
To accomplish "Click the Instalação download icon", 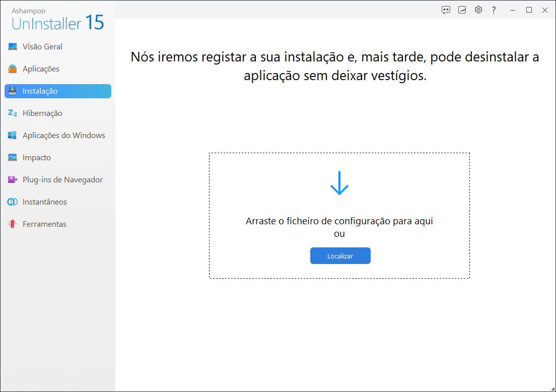I will 13,91.
